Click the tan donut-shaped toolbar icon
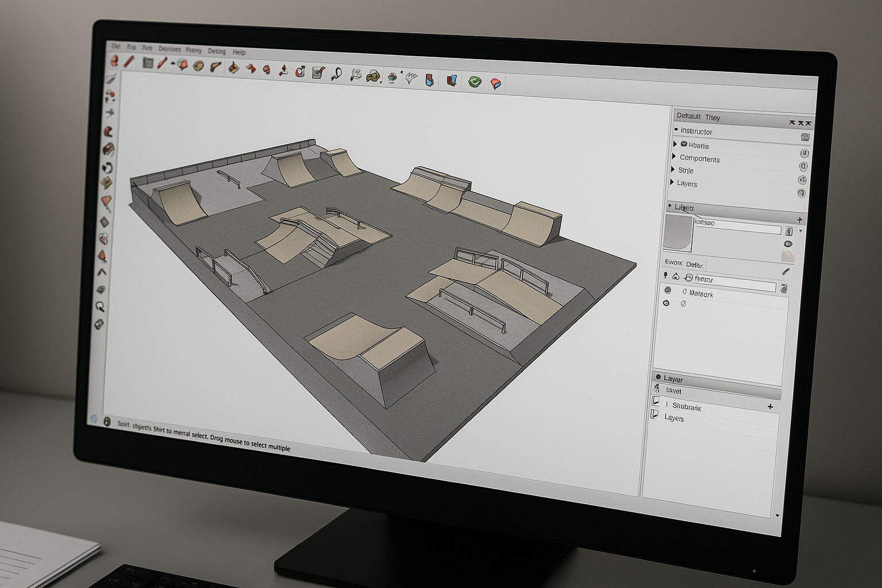 [199, 66]
